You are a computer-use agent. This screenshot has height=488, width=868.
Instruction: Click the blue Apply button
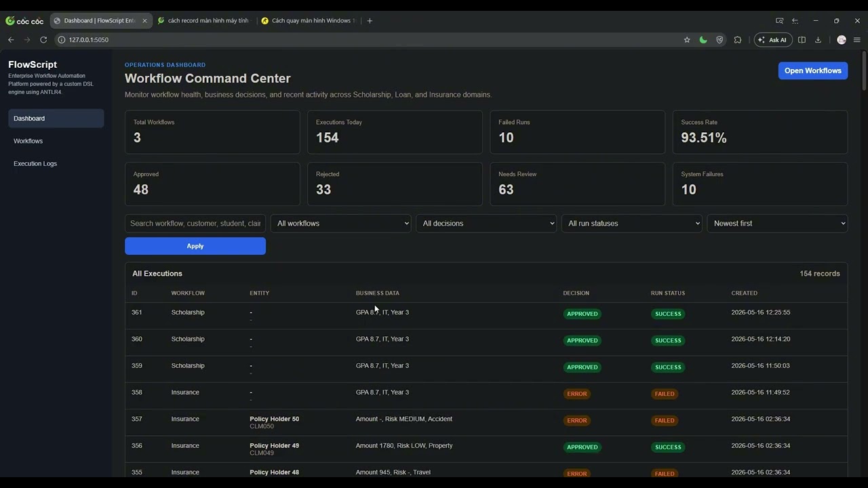point(195,246)
